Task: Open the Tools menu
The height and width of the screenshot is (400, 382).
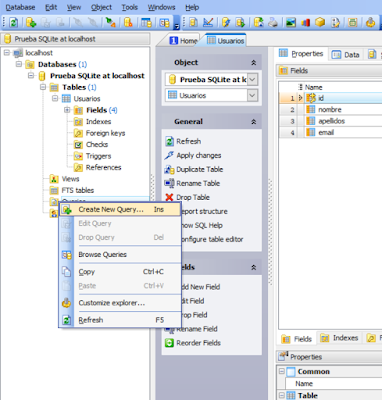Action: click(130, 7)
